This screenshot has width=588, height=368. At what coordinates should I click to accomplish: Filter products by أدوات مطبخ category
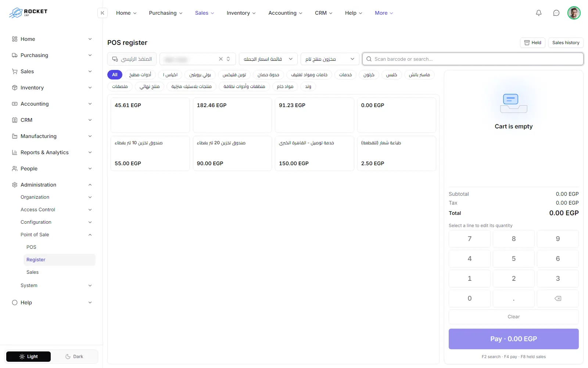tap(140, 75)
